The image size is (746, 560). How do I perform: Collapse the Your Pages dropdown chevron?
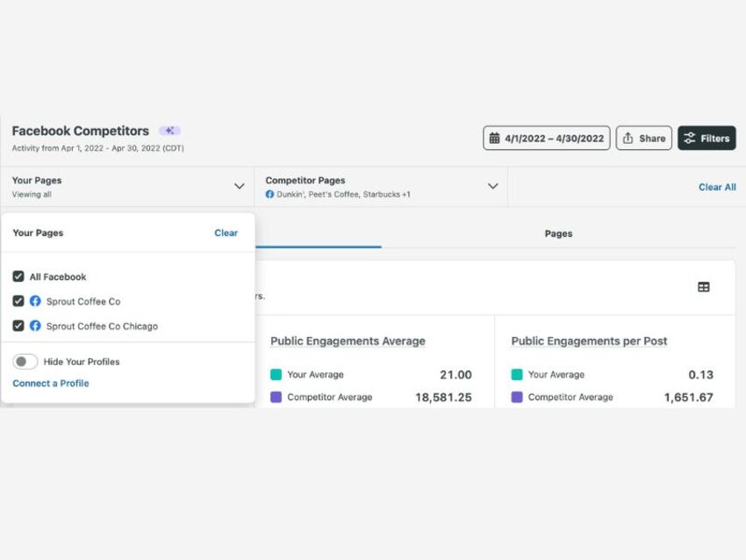coord(240,186)
